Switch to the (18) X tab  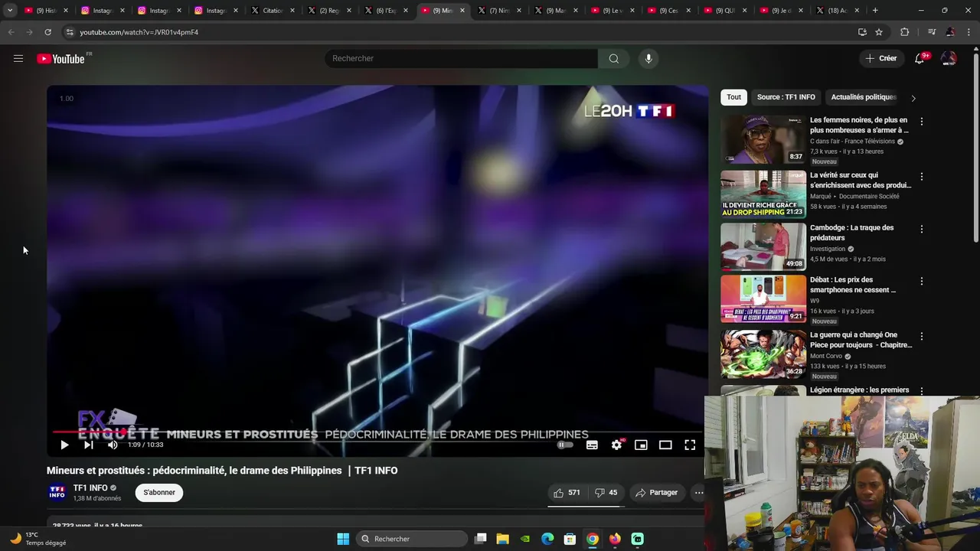[x=838, y=11]
